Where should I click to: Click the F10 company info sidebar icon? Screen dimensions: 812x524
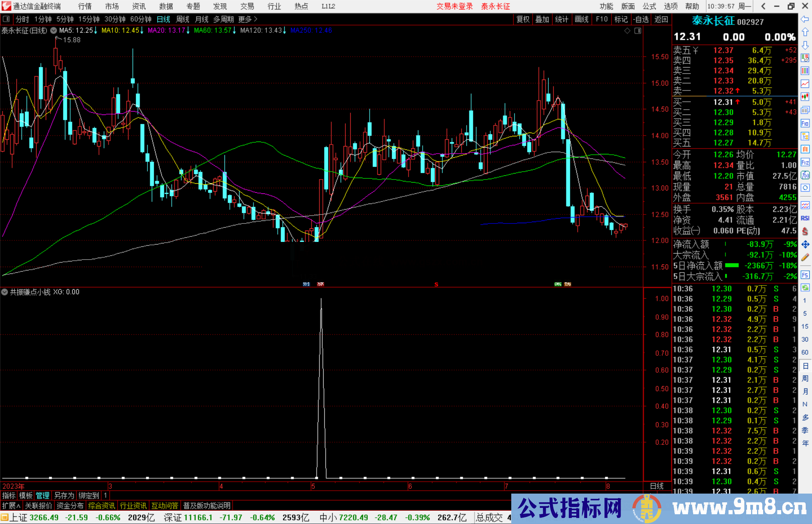click(x=805, y=123)
